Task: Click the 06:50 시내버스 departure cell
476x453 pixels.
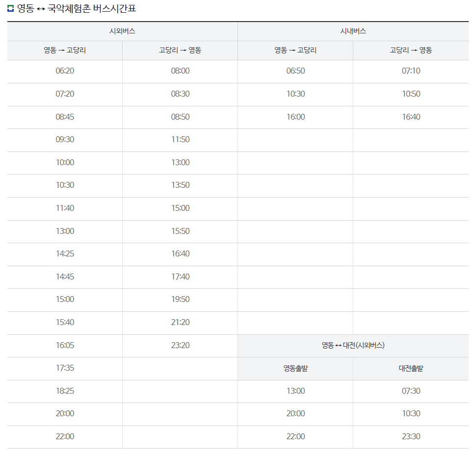Action: click(x=295, y=71)
